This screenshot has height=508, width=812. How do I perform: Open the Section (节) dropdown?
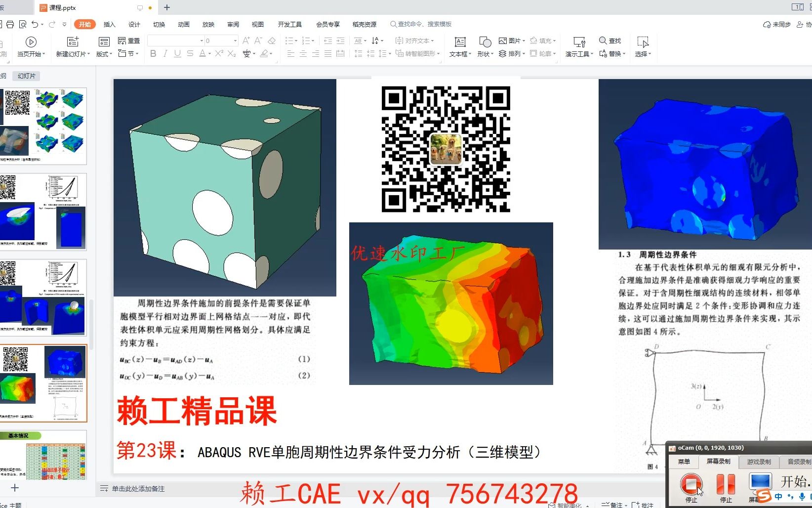point(128,53)
